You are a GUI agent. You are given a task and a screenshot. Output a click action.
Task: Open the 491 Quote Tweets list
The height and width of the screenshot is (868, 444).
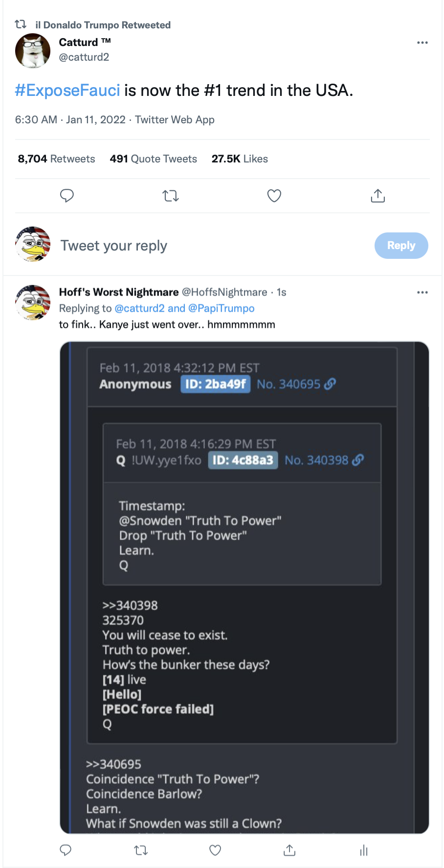pos(154,159)
